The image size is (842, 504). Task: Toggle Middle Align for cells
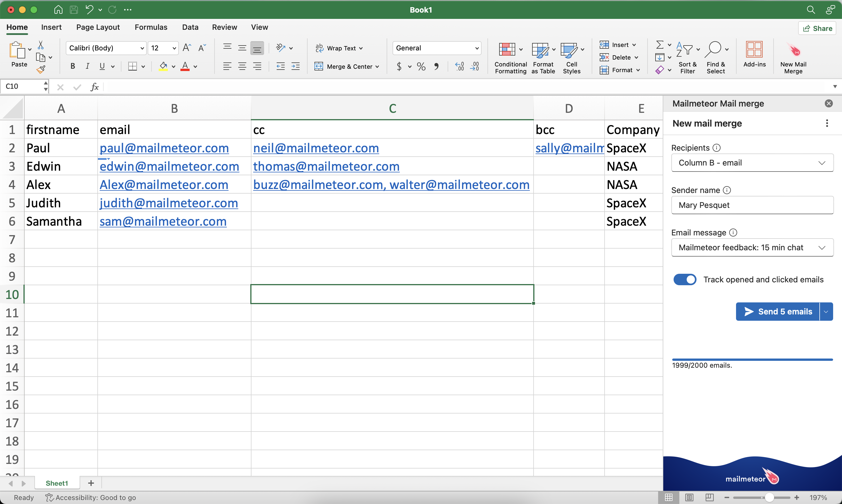[242, 48]
